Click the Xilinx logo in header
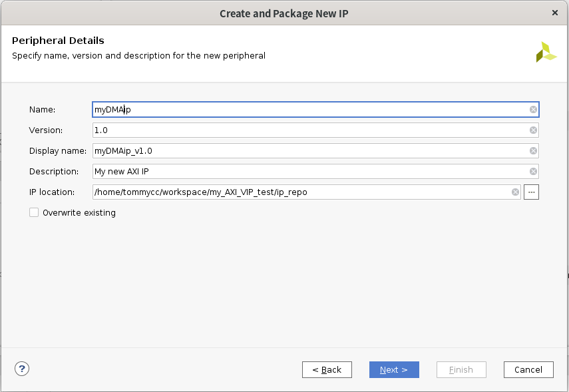Image resolution: width=569 pixels, height=392 pixels. click(x=546, y=52)
